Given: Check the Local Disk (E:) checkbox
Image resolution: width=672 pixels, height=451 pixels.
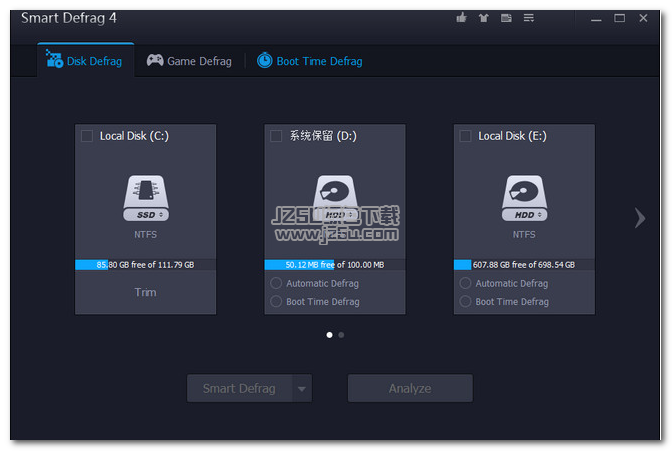Looking at the screenshot, I should 465,136.
